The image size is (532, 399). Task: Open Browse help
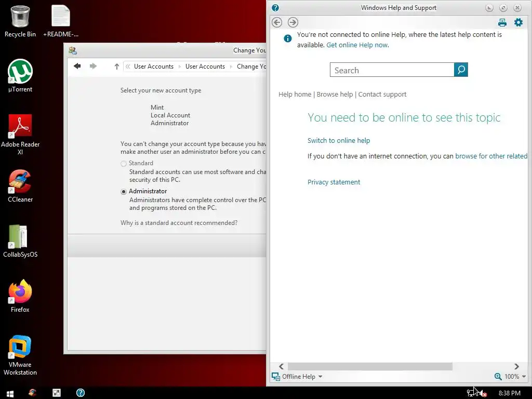coord(335,95)
